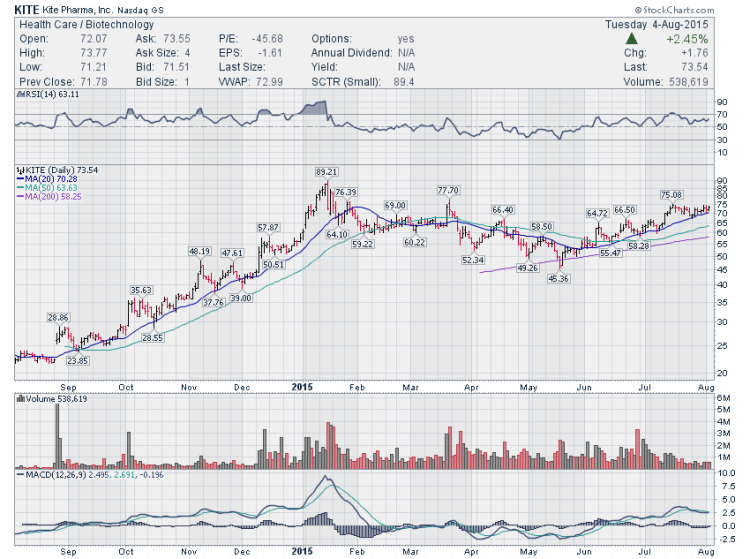Screen dimensions: 750x559
Task: Click the 58.50 price annotation
Action: coord(541,226)
